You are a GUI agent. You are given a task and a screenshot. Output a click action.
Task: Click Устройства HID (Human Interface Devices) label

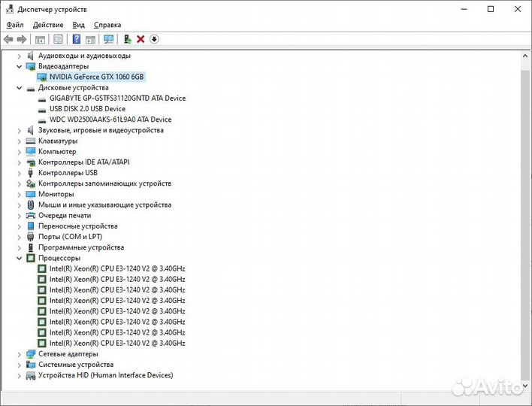point(105,375)
